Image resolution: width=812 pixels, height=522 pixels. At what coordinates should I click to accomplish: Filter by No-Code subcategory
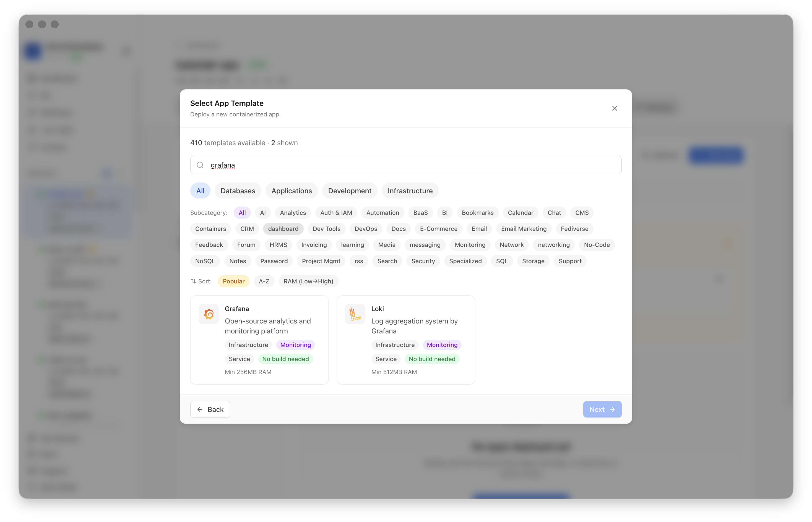tap(597, 245)
